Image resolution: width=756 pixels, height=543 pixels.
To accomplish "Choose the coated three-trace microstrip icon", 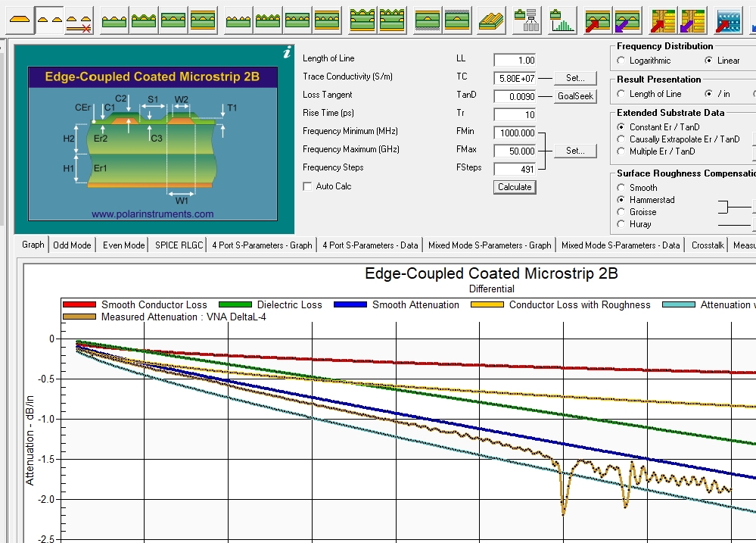I will pos(144,20).
